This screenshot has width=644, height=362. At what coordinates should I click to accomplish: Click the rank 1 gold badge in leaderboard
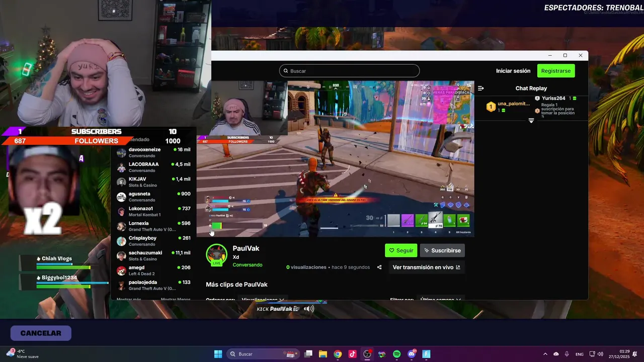pyautogui.click(x=491, y=107)
